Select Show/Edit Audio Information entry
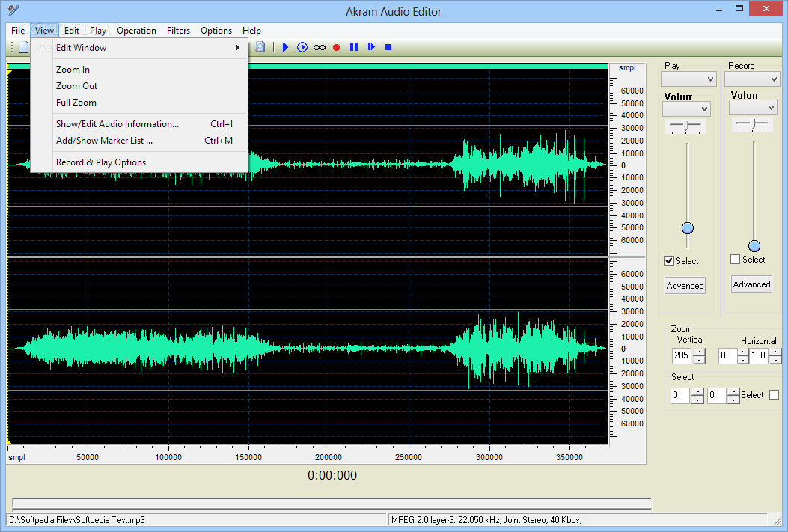The width and height of the screenshot is (788, 532). (x=140, y=124)
